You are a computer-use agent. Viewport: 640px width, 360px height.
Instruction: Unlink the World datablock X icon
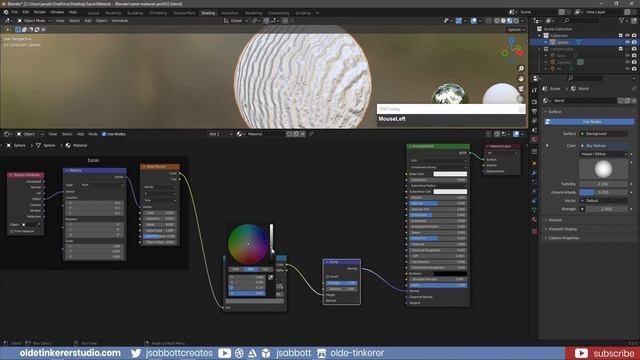tap(634, 100)
